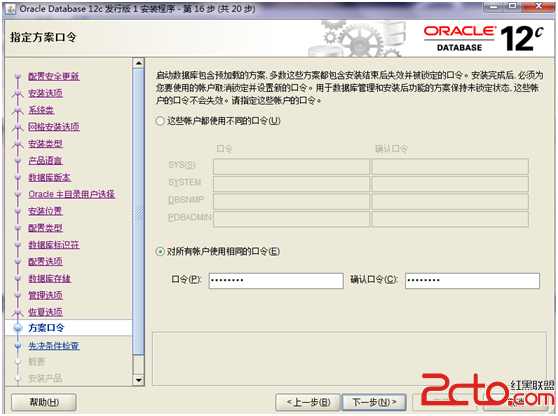Click the step bullet next to 先决条件检查
Image resolution: width=558 pixels, height=416 pixels.
[17, 346]
